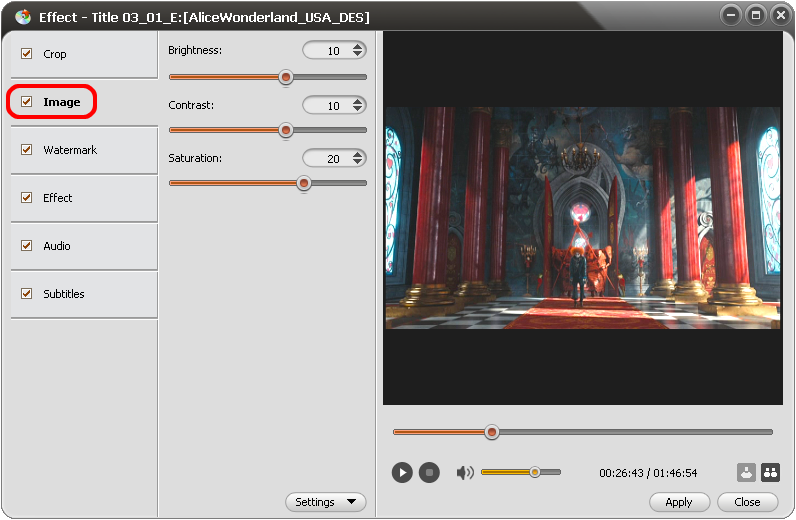796x520 pixels.
Task: Uncheck the Effect checkbox
Action: click(26, 198)
